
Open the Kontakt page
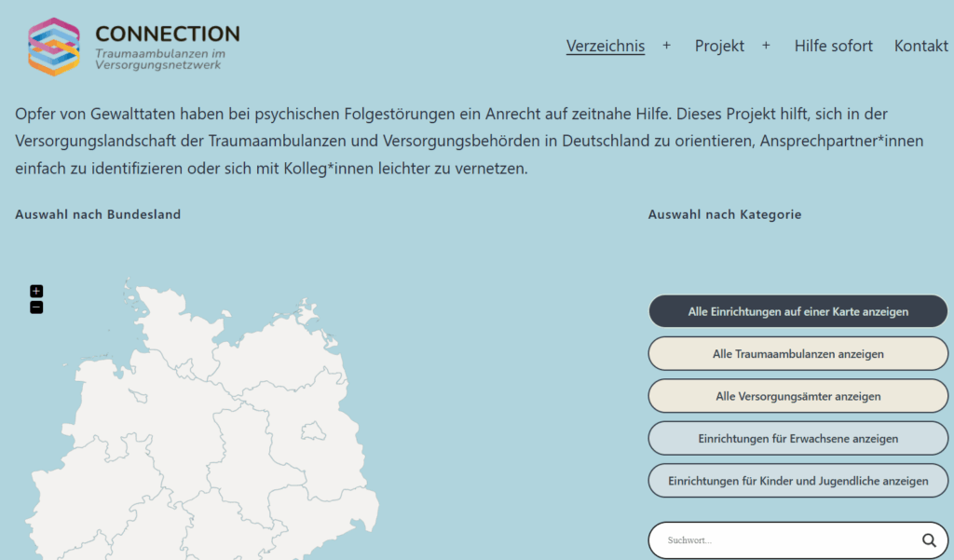(920, 46)
